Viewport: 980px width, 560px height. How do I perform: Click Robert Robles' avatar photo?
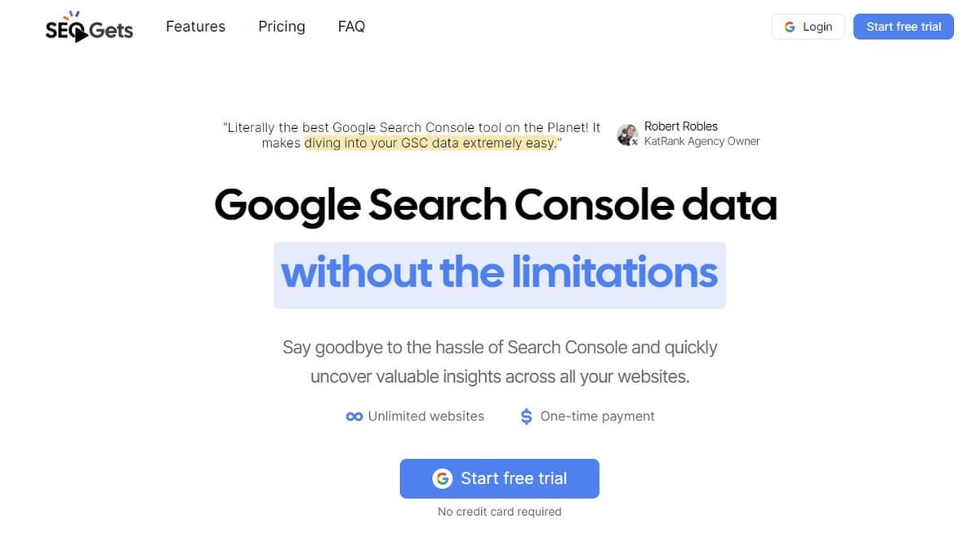tap(627, 135)
